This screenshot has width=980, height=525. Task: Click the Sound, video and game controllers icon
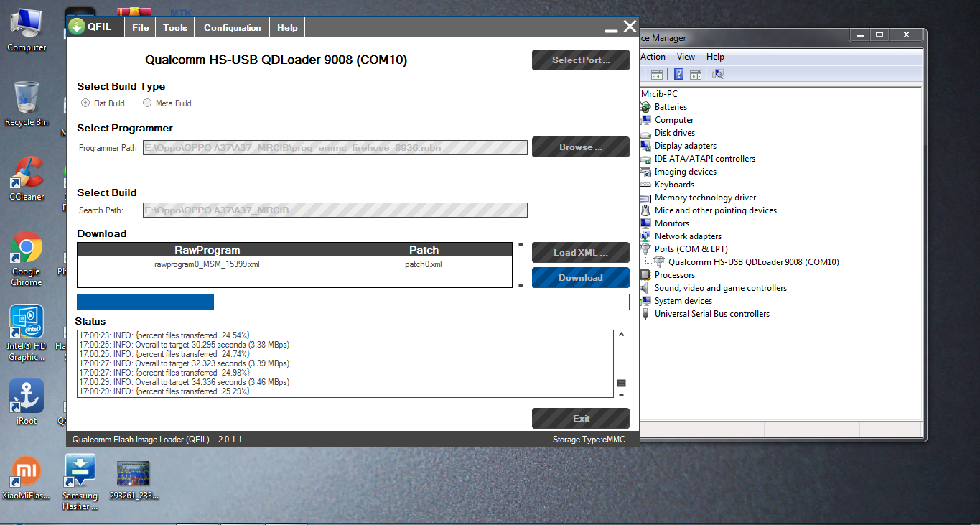646,288
